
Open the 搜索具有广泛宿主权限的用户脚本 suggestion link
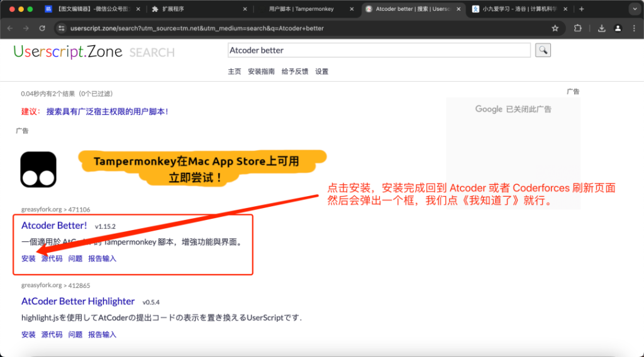[x=107, y=112]
